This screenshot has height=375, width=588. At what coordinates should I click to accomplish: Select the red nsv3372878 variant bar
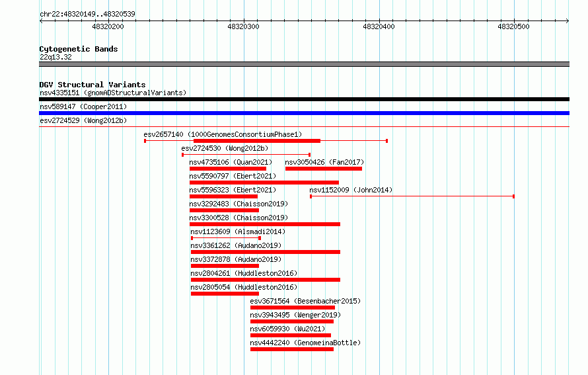(225, 266)
